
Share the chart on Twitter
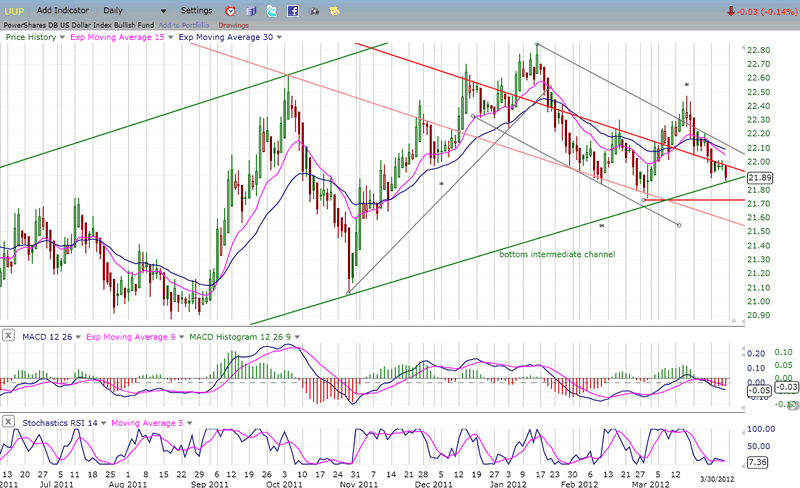click(x=271, y=10)
